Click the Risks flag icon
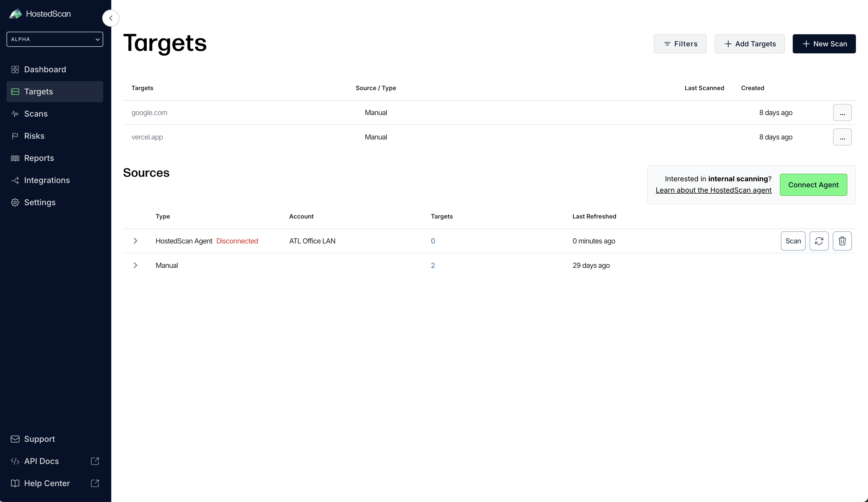 coord(15,136)
